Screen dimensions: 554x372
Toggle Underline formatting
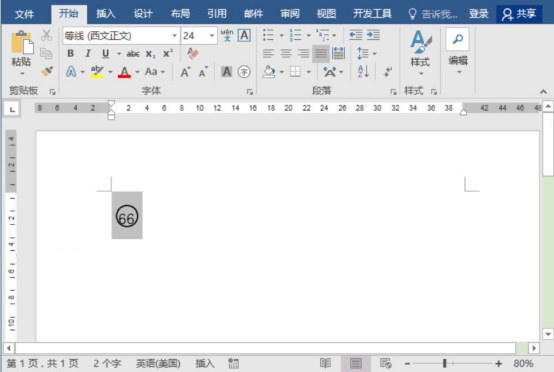pos(105,53)
